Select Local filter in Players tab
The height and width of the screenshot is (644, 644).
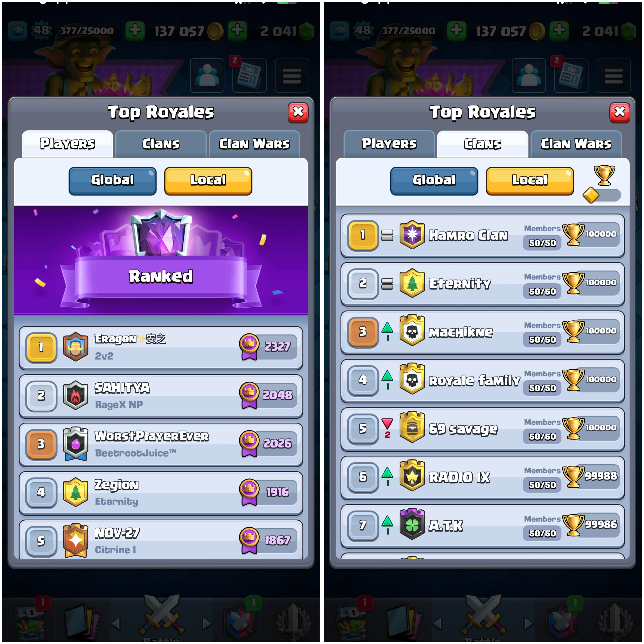[x=208, y=181]
